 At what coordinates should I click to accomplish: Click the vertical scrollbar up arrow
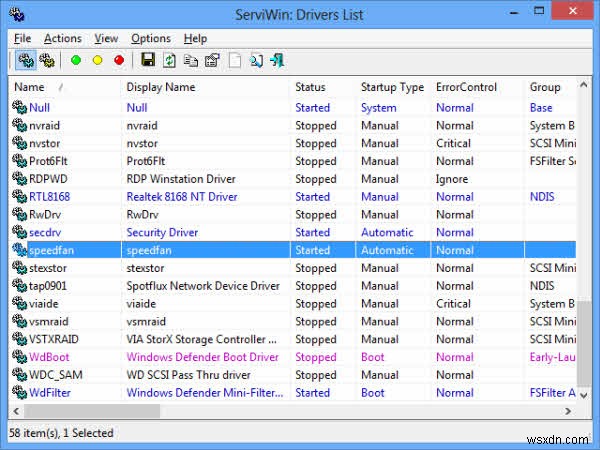pos(584,85)
